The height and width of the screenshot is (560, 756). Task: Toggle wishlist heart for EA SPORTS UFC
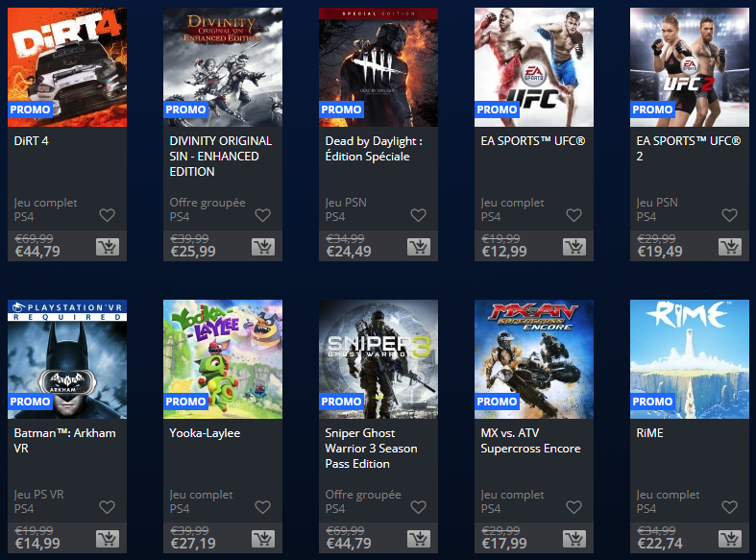[573, 215]
